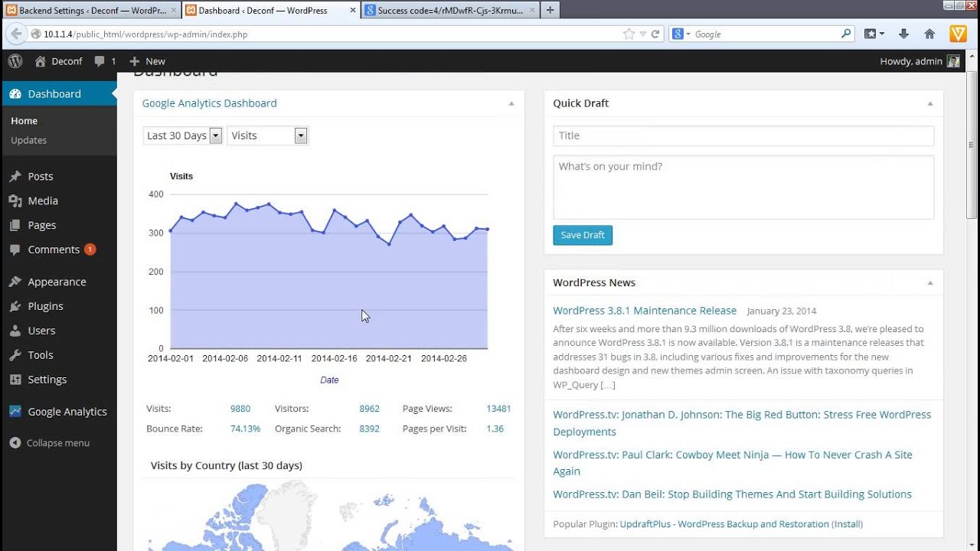Screen dimensions: 980x551
Task: Click the Settings sliders icon
Action: (15, 380)
